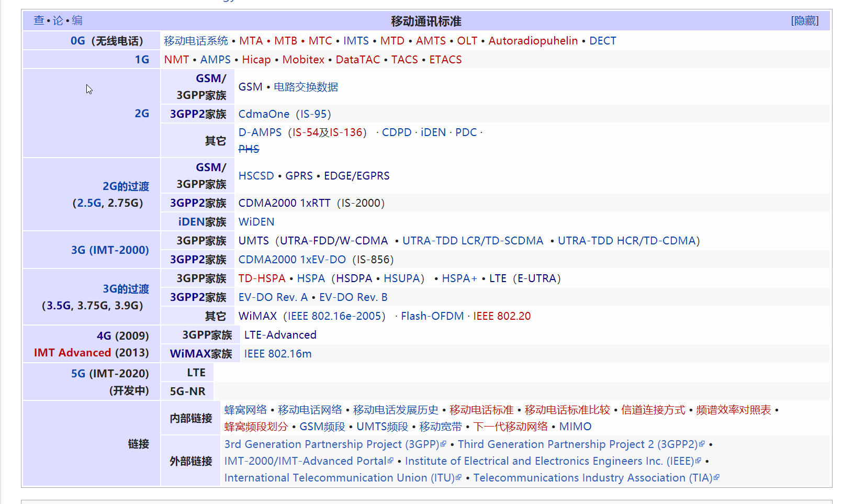Open the 查 (view) template link
The image size is (843, 504).
click(x=38, y=21)
